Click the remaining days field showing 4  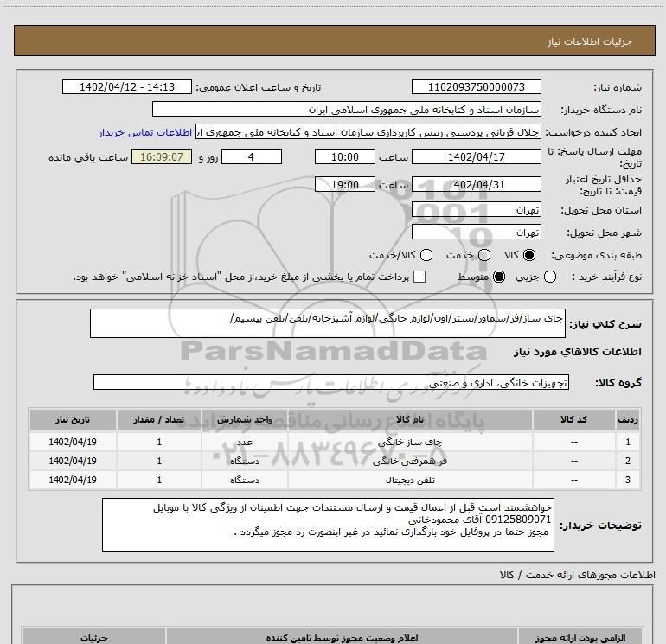click(x=252, y=157)
